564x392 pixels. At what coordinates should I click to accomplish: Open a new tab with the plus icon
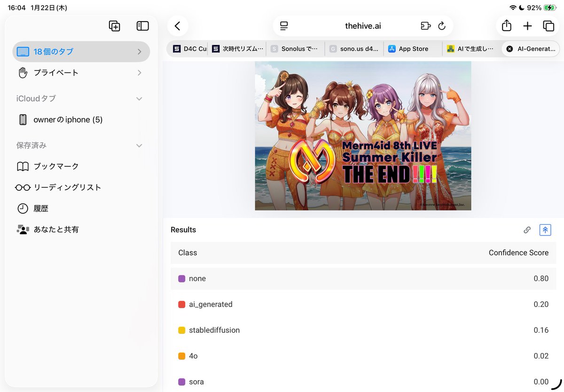point(527,26)
